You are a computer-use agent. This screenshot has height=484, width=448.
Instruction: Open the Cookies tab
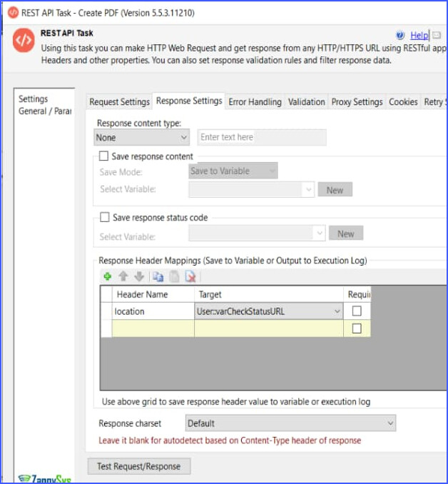403,102
